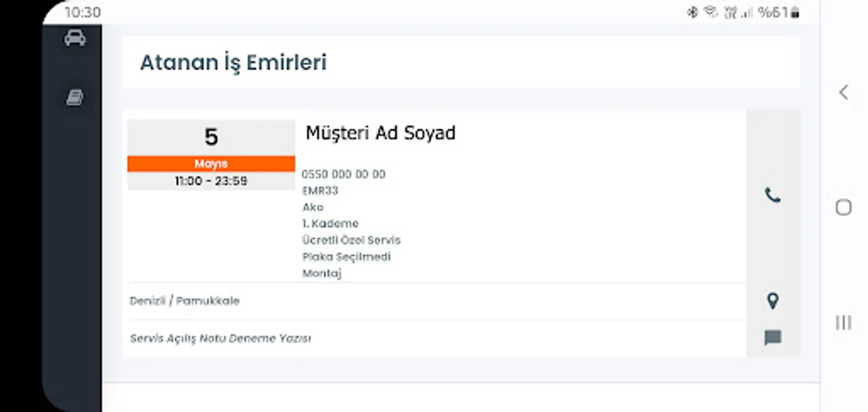This screenshot has width=868, height=412.
Task: Select the Müşteri Ad Soyad customer name
Action: pos(380,133)
